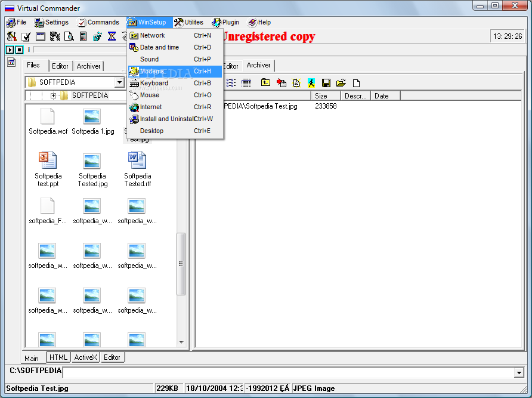Click the details table view icon
The height and width of the screenshot is (398, 532).
click(x=246, y=82)
